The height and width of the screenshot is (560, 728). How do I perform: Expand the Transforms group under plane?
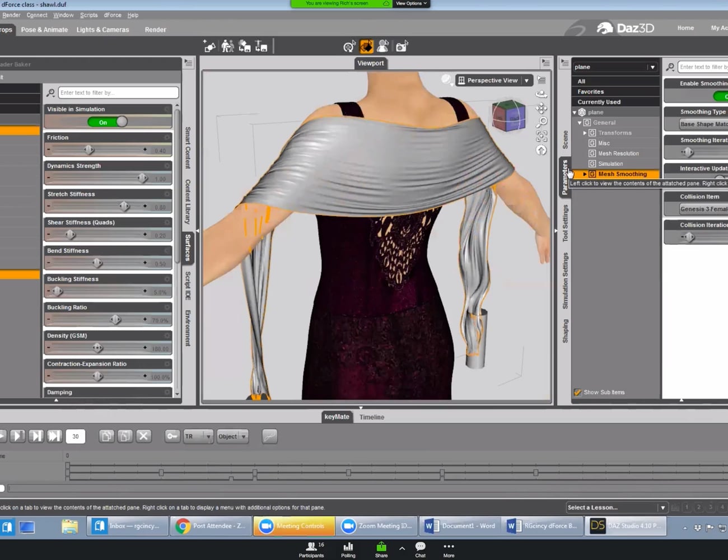pyautogui.click(x=584, y=133)
